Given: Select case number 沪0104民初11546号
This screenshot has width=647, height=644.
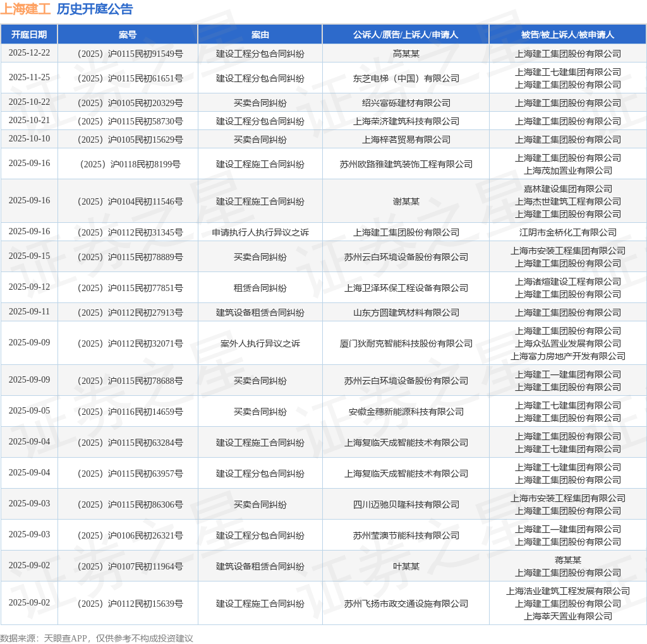Looking at the screenshot, I should [130, 201].
